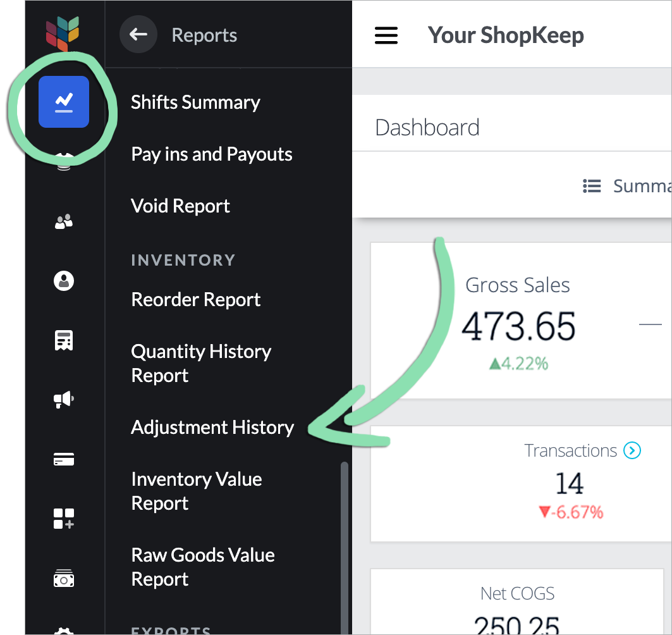Open the customers group icon
This screenshot has width=672, height=635.
(x=64, y=221)
